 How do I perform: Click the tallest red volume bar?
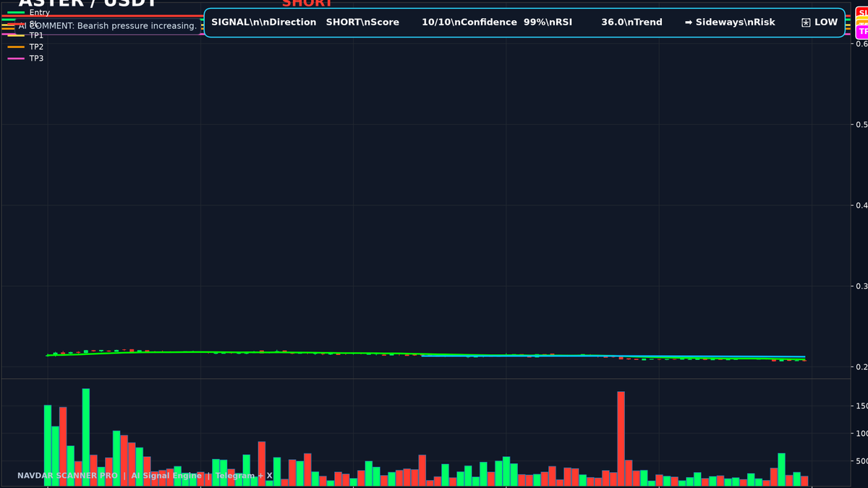621,438
